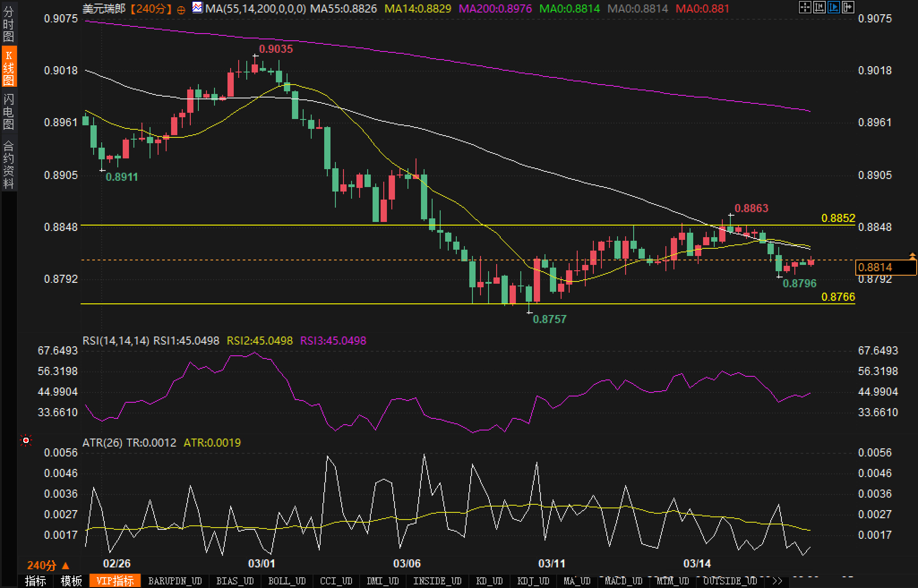Apply the BARUPDN_UD indicator
The height and width of the screenshot is (588, 918).
click(x=175, y=581)
